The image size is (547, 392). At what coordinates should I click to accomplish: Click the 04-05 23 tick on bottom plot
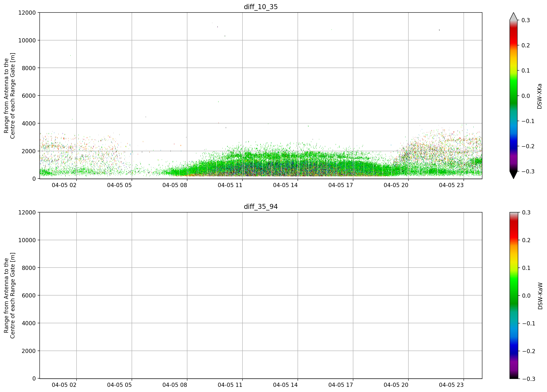point(451,385)
